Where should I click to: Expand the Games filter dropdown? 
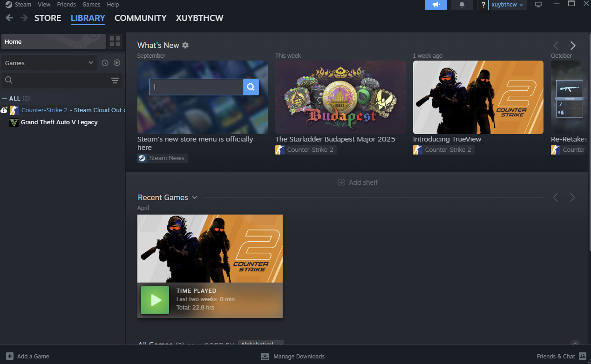coord(49,63)
